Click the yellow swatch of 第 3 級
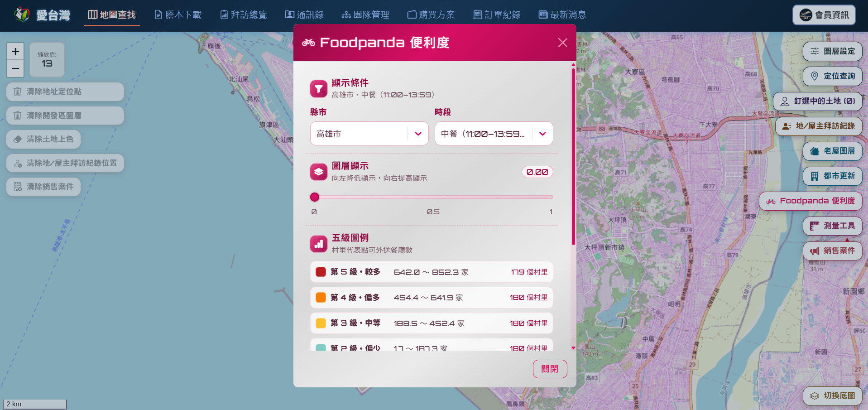 coord(321,323)
